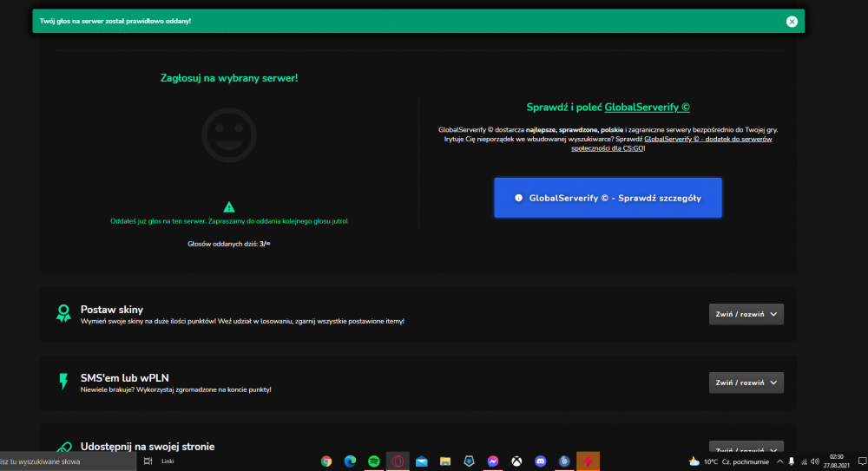
Task: Open Spotify from the taskbar
Action: pos(373,461)
